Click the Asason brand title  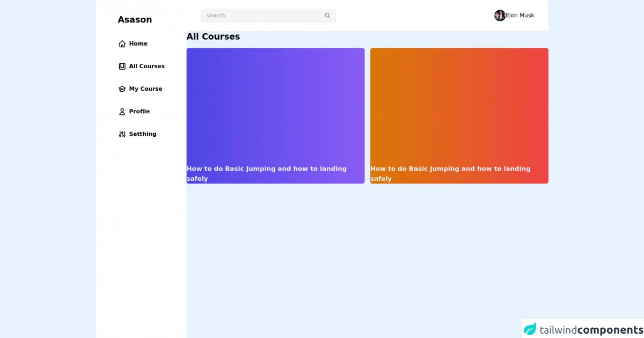[135, 20]
